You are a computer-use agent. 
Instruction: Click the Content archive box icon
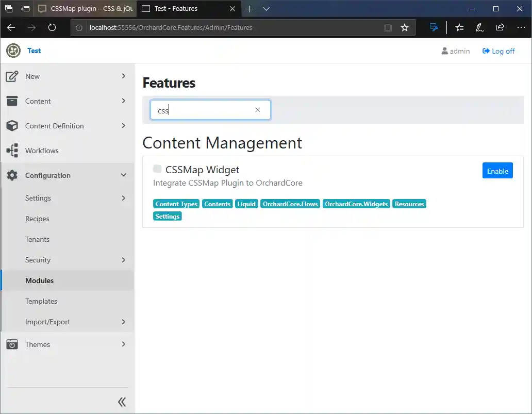pyautogui.click(x=12, y=101)
